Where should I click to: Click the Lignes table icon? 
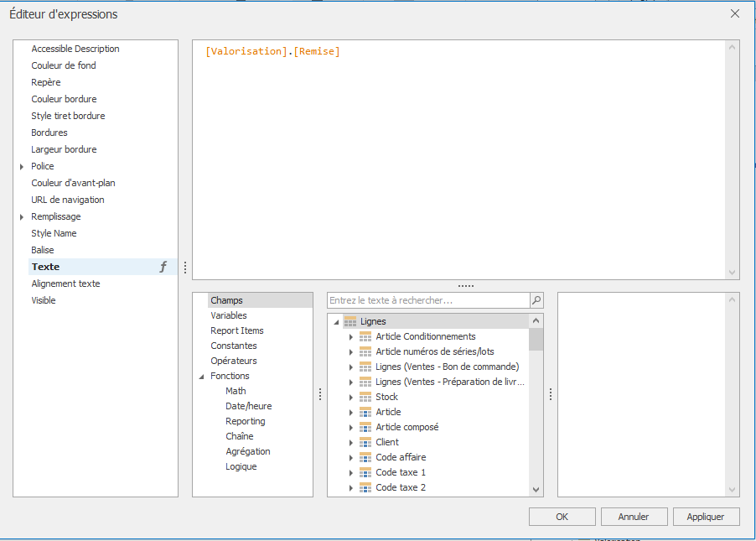[350, 321]
